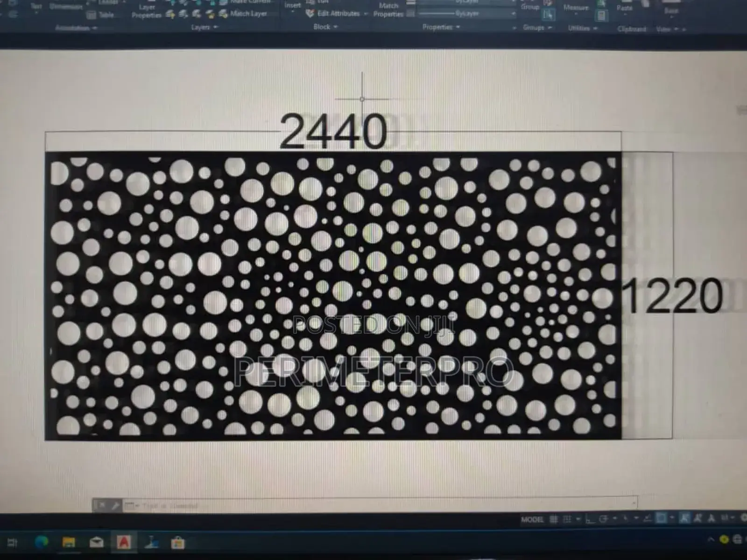Open the Measure tool

point(576,8)
